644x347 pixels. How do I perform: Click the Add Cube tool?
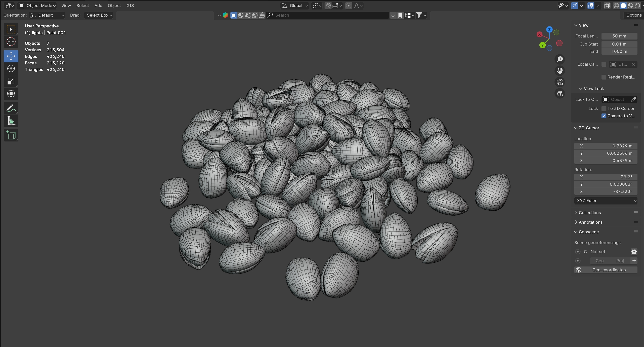pyautogui.click(x=11, y=135)
